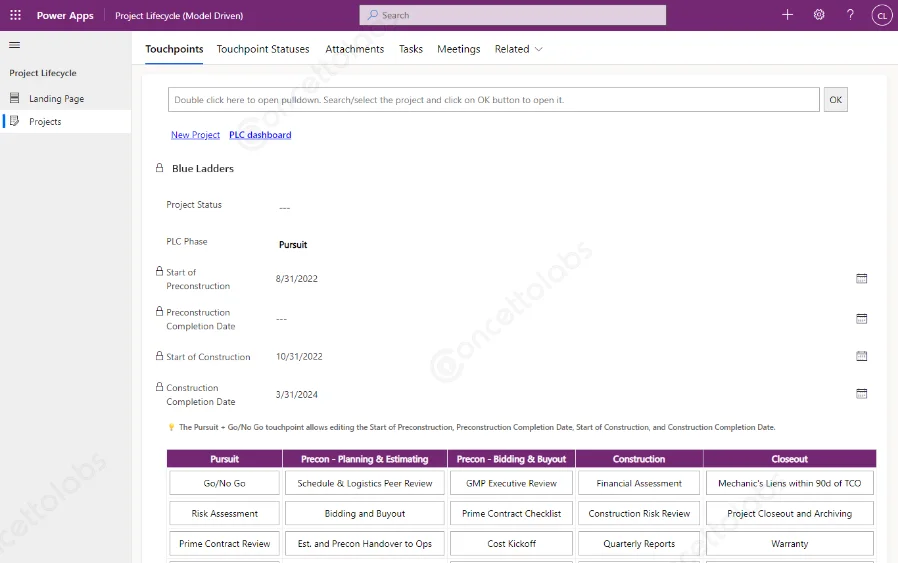Open the settings gear icon

[x=819, y=15]
